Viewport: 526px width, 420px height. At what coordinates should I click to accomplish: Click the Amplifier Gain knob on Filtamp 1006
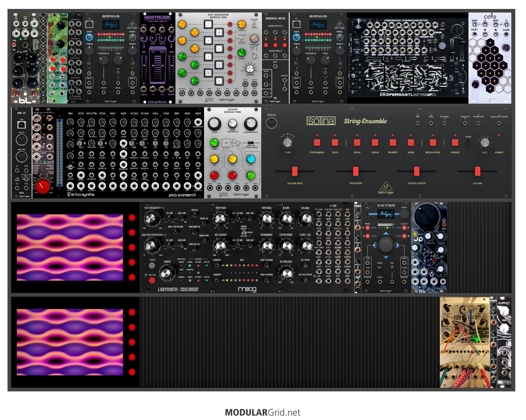click(x=250, y=124)
